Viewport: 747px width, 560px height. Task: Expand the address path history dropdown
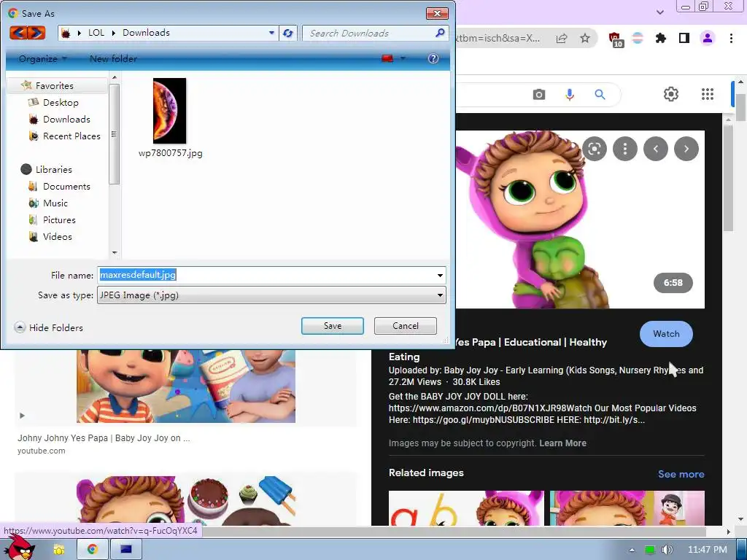coord(271,33)
